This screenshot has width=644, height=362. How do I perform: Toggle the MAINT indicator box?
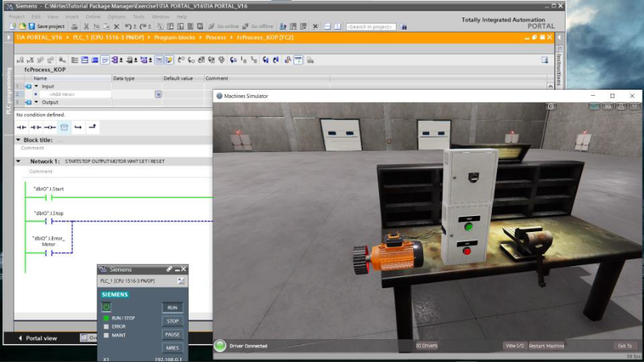click(107, 335)
